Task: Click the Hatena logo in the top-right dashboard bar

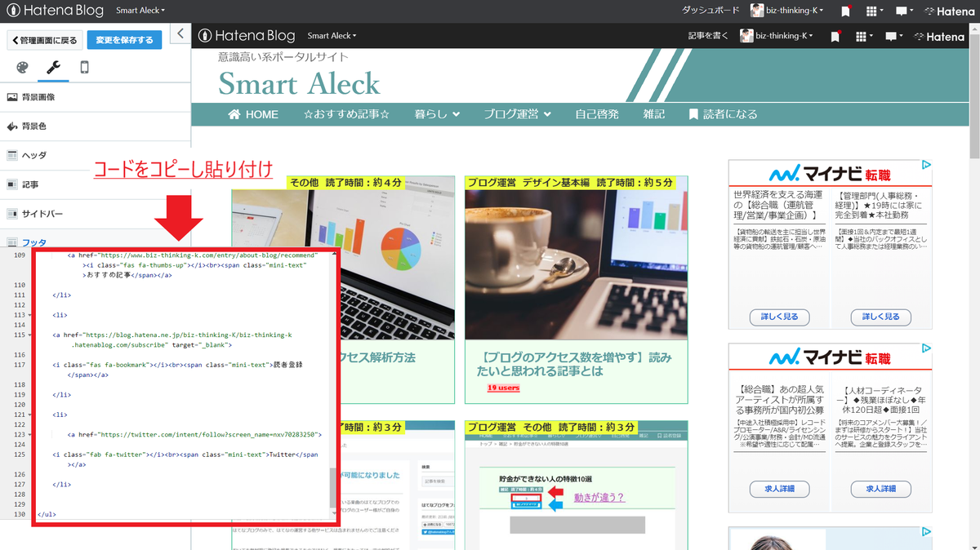Action: click(x=950, y=11)
